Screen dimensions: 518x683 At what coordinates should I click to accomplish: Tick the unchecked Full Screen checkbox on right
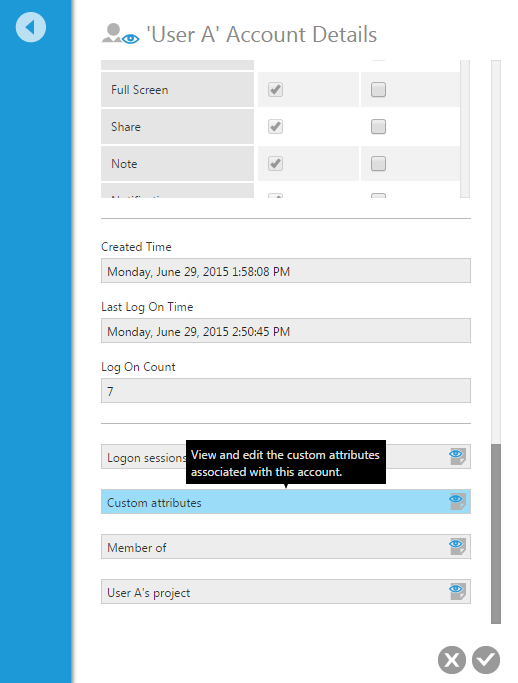click(378, 90)
